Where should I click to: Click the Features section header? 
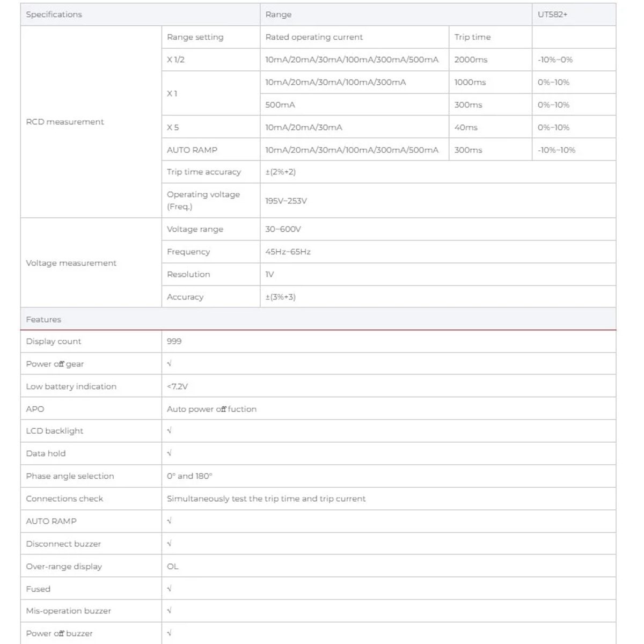(318, 319)
